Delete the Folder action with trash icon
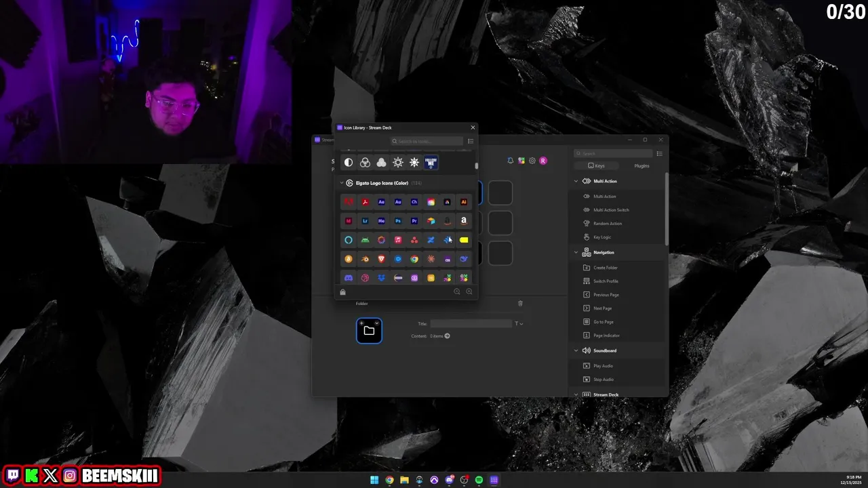This screenshot has width=868, height=488. point(521,303)
